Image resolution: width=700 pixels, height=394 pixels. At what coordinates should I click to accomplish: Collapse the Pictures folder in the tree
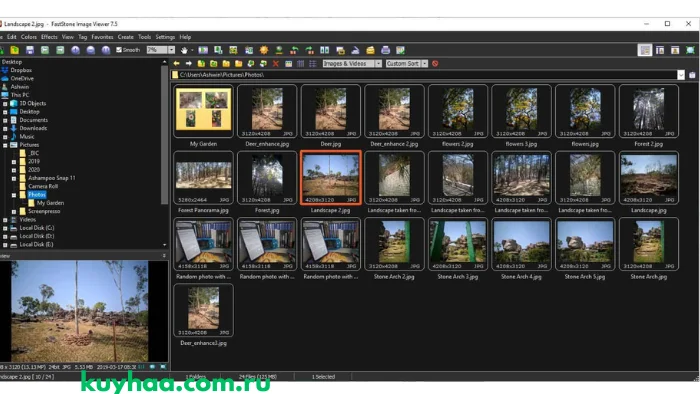[x=5, y=145]
